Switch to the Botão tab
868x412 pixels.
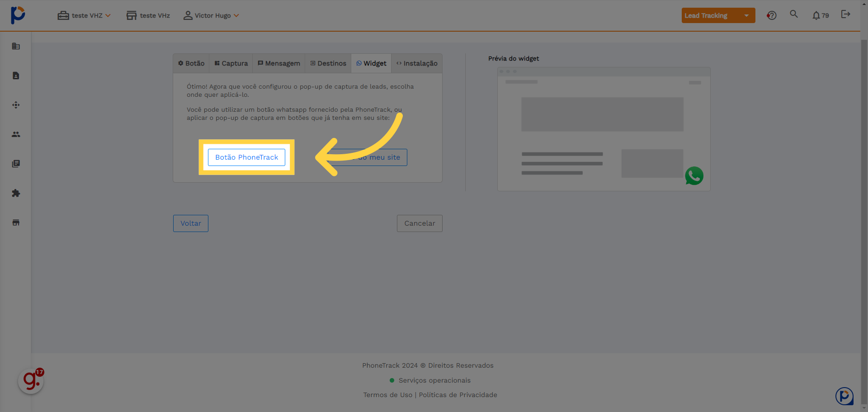pyautogui.click(x=191, y=63)
